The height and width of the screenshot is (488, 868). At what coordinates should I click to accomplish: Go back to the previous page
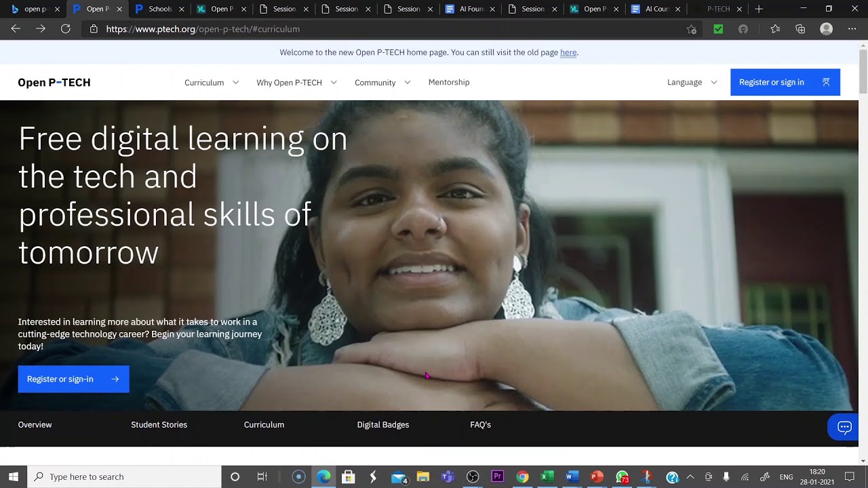[x=16, y=29]
